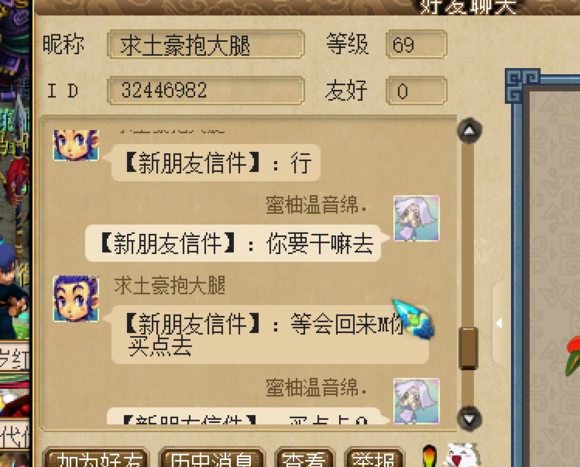Click 求土豪抱大腿 avatar beside 等会回来 message
Viewport: 580px width, 467px height.
(x=76, y=298)
